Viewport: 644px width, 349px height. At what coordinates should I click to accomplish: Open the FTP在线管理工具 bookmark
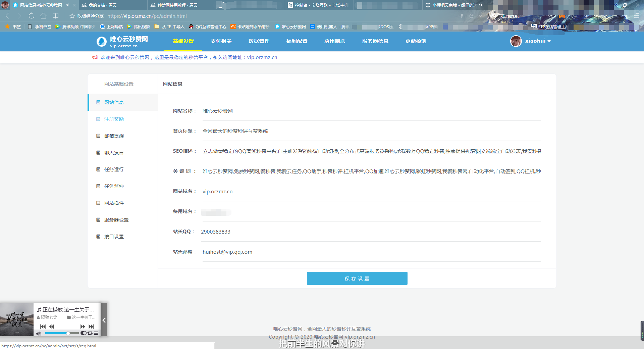(x=550, y=27)
